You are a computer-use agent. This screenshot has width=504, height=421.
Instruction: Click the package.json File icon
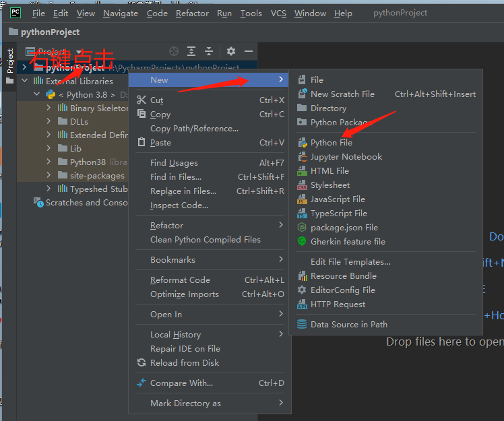302,227
